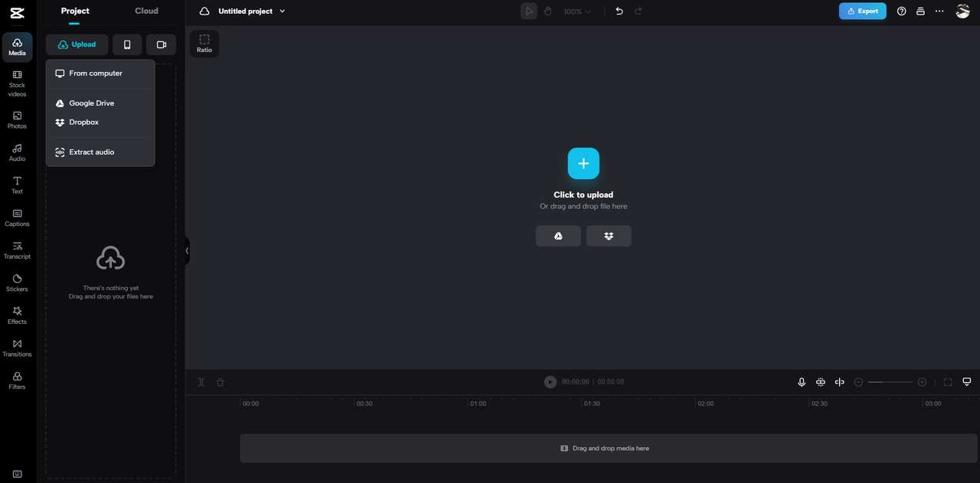Open the Transcript panel
Viewport: 980px width, 483px height.
pyautogui.click(x=17, y=251)
